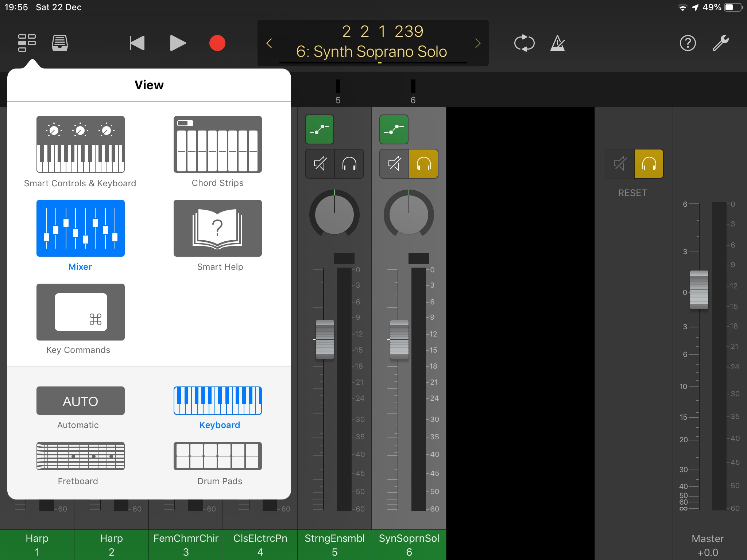Click the Master +0.0 label
Screen dimensions: 747x560
(x=708, y=545)
